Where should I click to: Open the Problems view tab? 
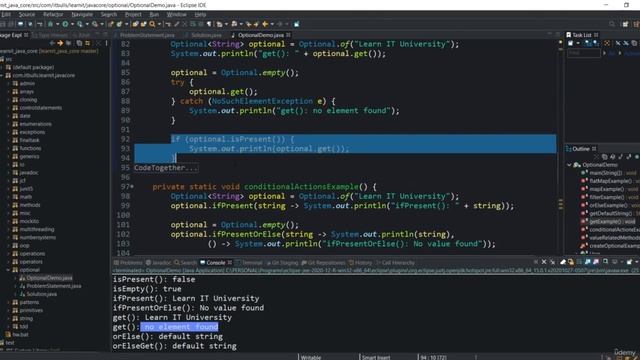[128, 263]
